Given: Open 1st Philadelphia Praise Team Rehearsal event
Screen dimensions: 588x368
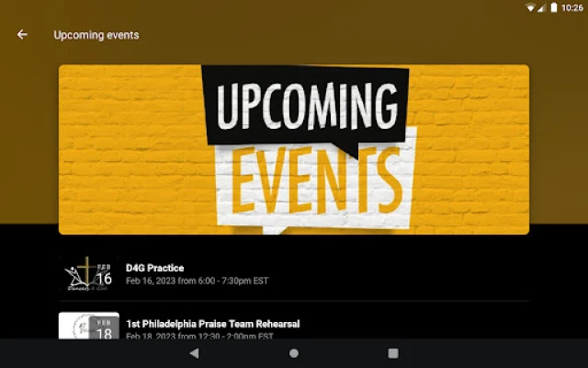Looking at the screenshot, I should coord(294,326).
